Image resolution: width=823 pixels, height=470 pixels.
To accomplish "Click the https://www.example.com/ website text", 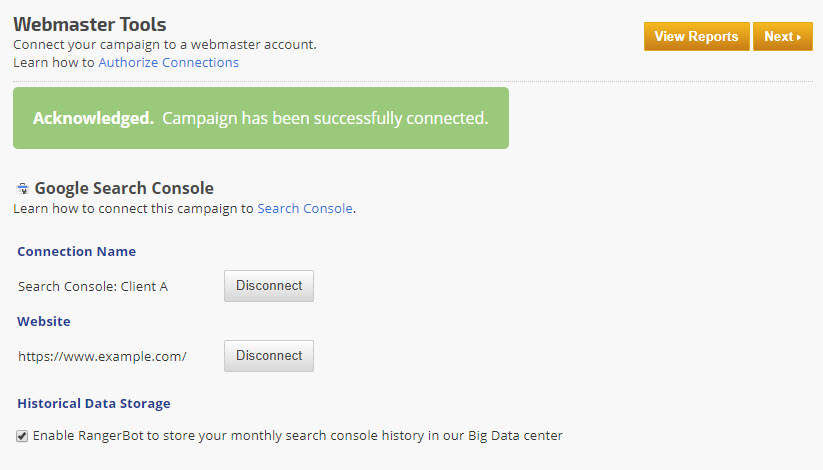I will point(102,356).
